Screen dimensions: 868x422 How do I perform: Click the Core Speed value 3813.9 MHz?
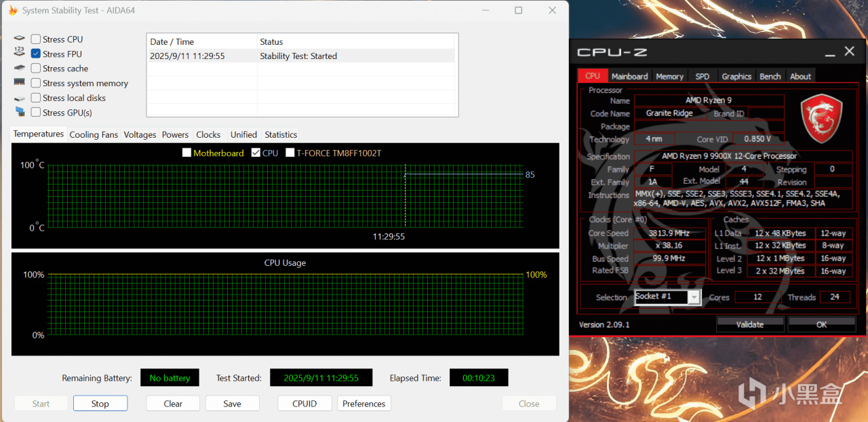(x=670, y=233)
